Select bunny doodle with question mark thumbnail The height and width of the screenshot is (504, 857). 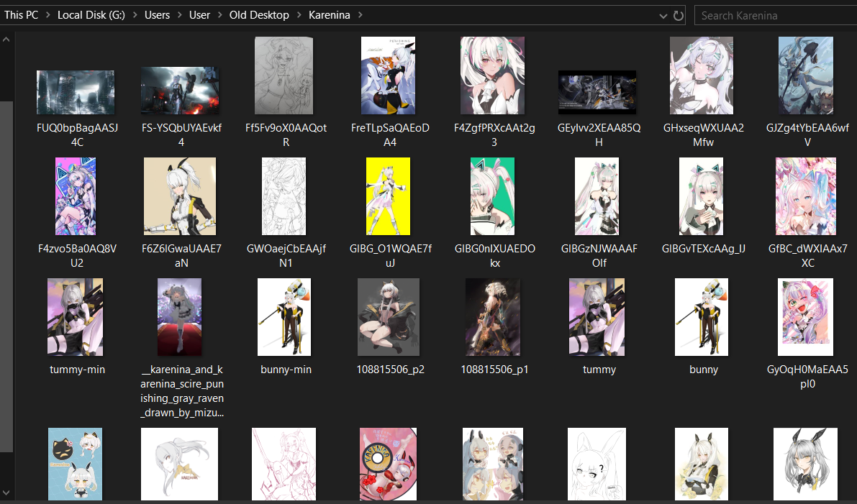pos(597,464)
